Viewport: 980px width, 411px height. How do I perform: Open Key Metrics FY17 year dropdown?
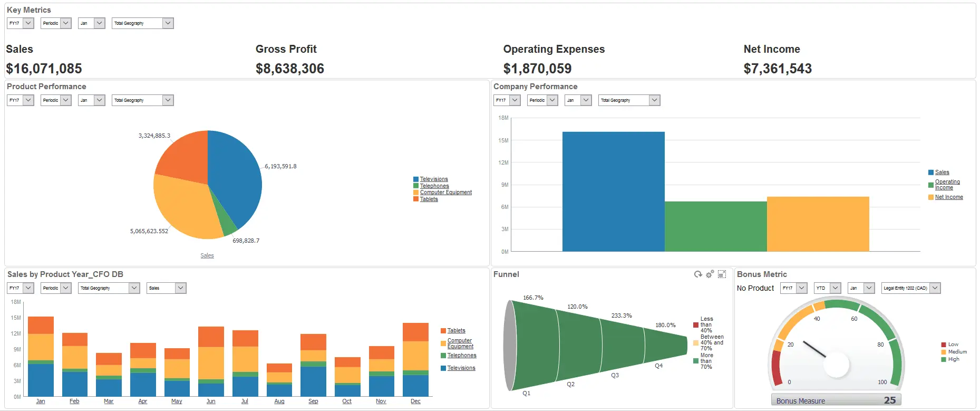[x=21, y=23]
